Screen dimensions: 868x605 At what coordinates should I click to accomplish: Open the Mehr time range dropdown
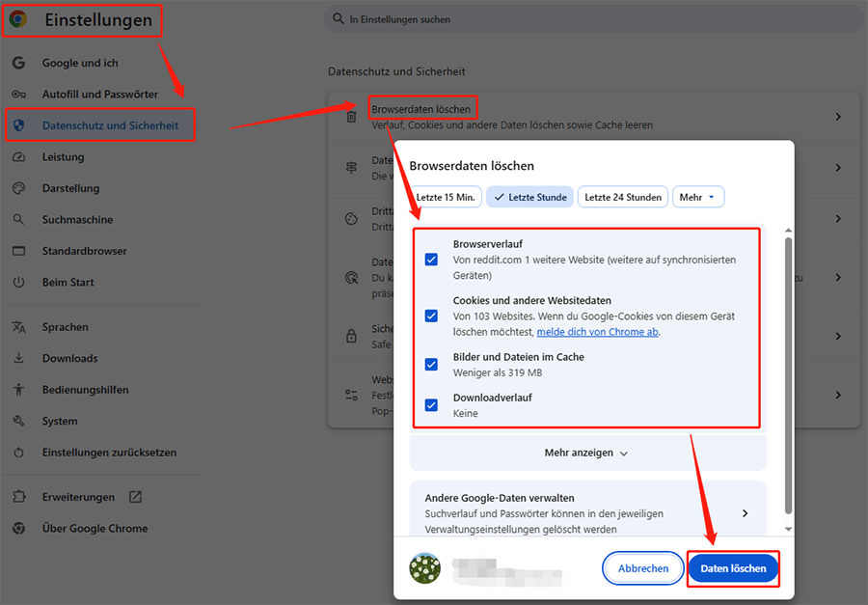pos(698,196)
